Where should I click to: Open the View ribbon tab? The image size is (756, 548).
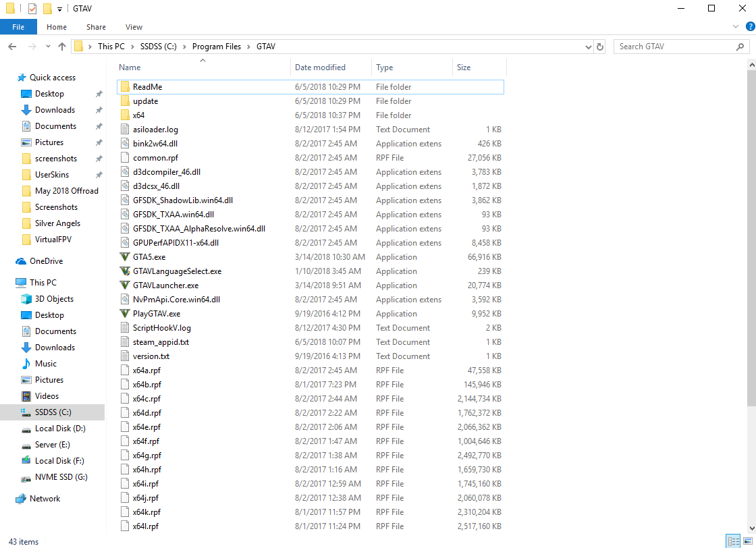coord(134,27)
